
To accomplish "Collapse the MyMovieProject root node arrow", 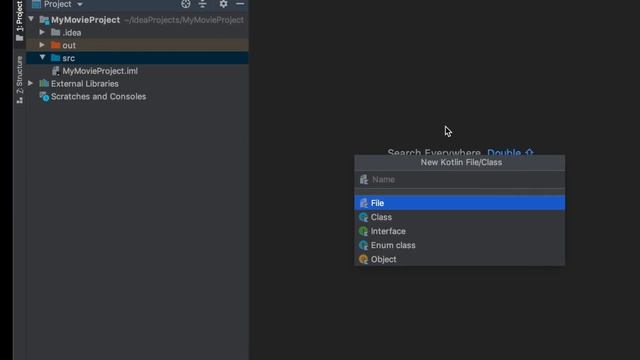I will pos(31,19).
